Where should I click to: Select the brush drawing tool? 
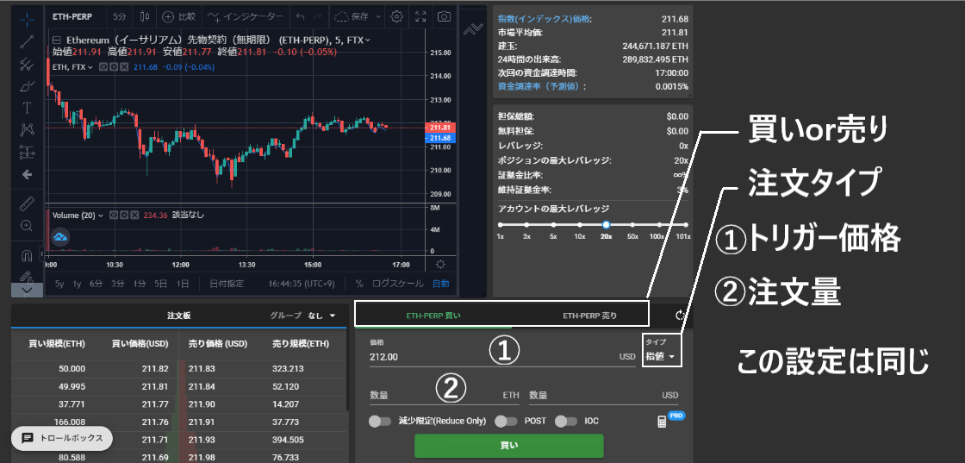27,86
